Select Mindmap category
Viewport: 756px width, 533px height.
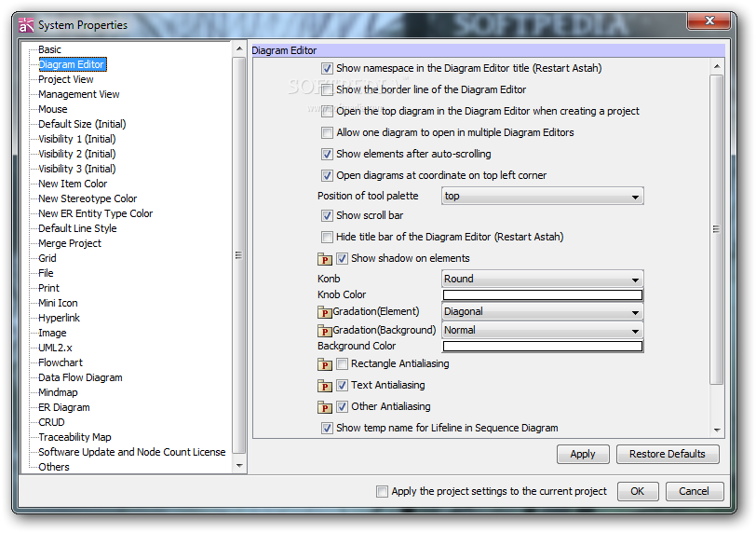[x=58, y=393]
